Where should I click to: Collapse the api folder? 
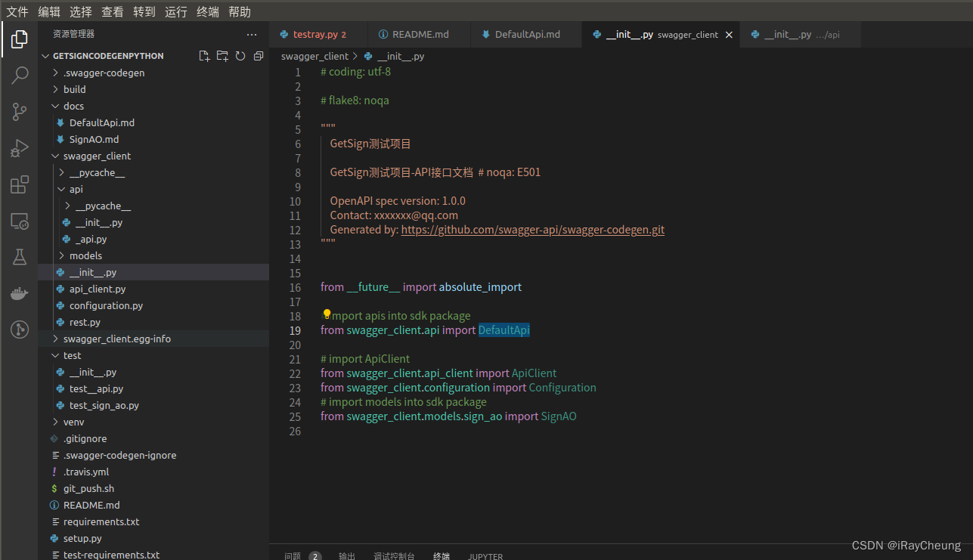tap(153, 189)
